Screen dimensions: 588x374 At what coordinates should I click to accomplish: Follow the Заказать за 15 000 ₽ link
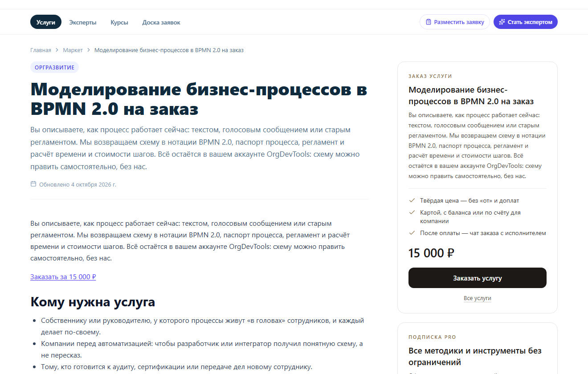[63, 276]
